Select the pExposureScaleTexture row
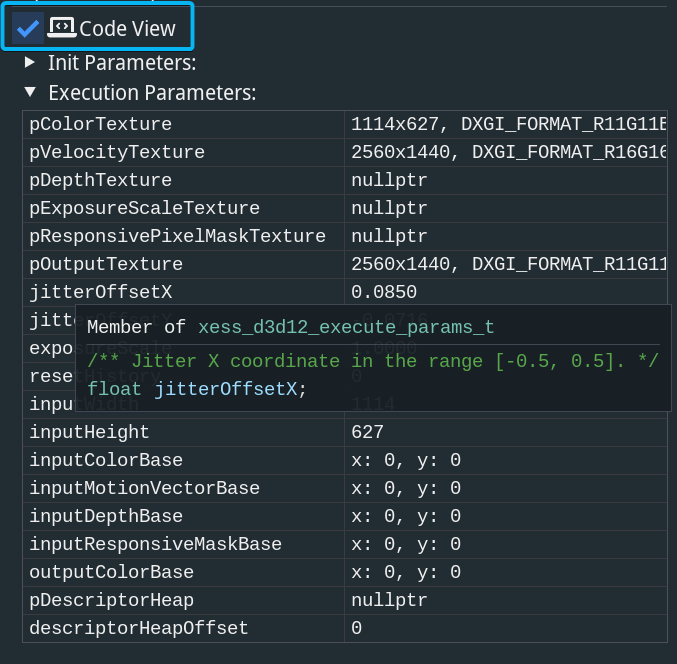This screenshot has width=677, height=664. [x=144, y=208]
